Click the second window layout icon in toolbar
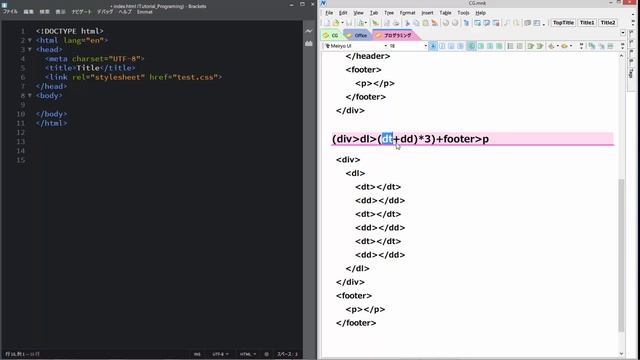The width and height of the screenshot is (640, 360). click(x=487, y=23)
